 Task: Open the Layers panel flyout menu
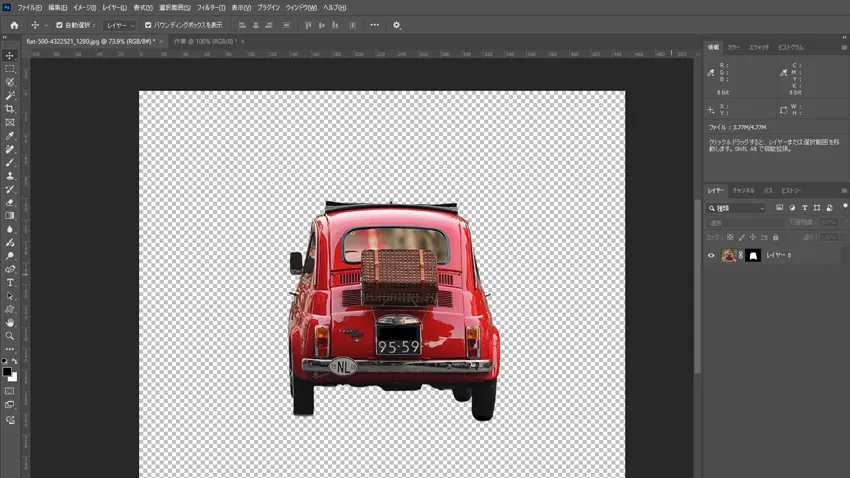click(x=843, y=190)
